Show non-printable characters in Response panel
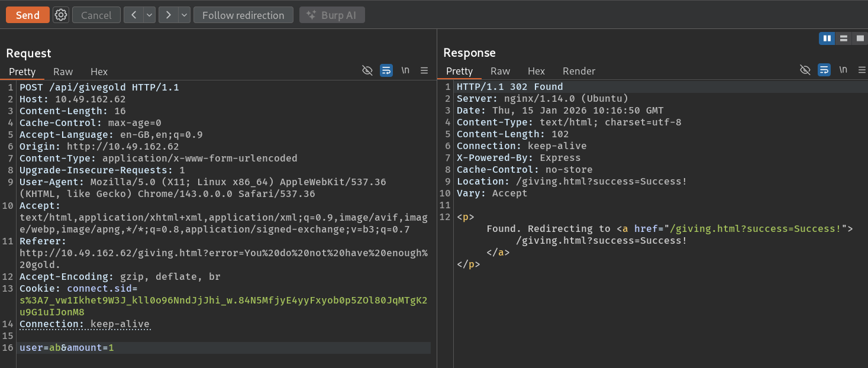Screen dimensions: 868x368 pos(843,70)
